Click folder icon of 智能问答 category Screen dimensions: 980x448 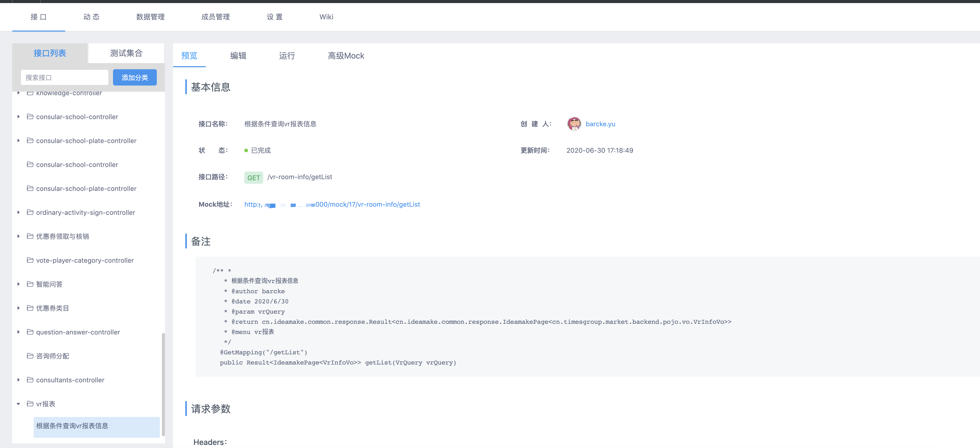pos(30,284)
